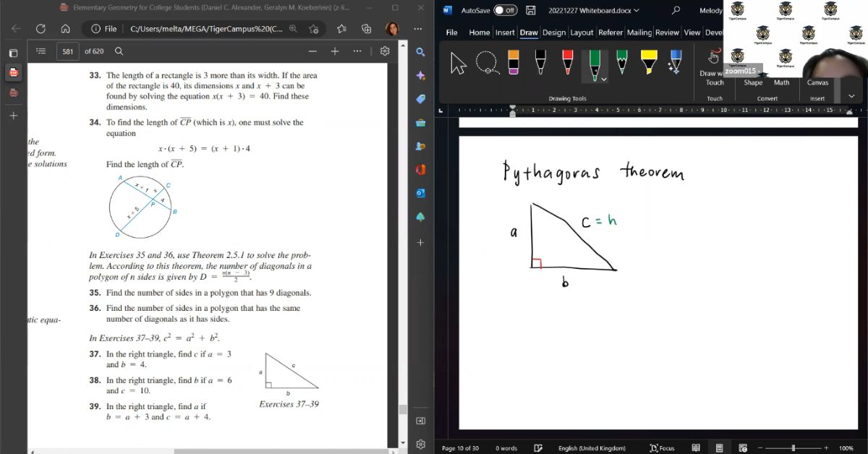Image resolution: width=868 pixels, height=454 pixels.
Task: Open Edge sidebar Outlook icon
Action: 421,193
